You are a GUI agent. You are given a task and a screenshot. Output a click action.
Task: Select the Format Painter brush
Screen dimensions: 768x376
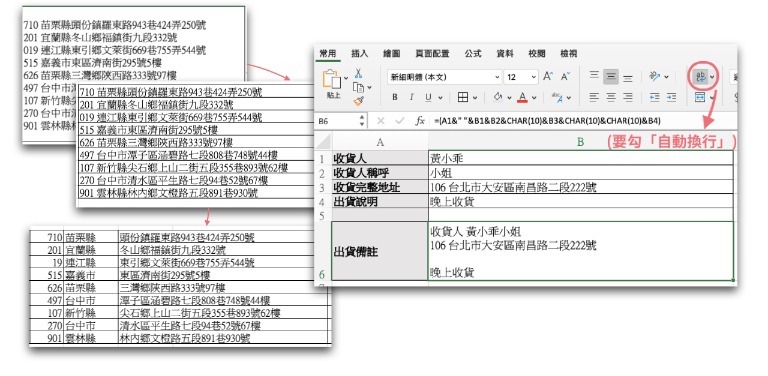[x=359, y=101]
